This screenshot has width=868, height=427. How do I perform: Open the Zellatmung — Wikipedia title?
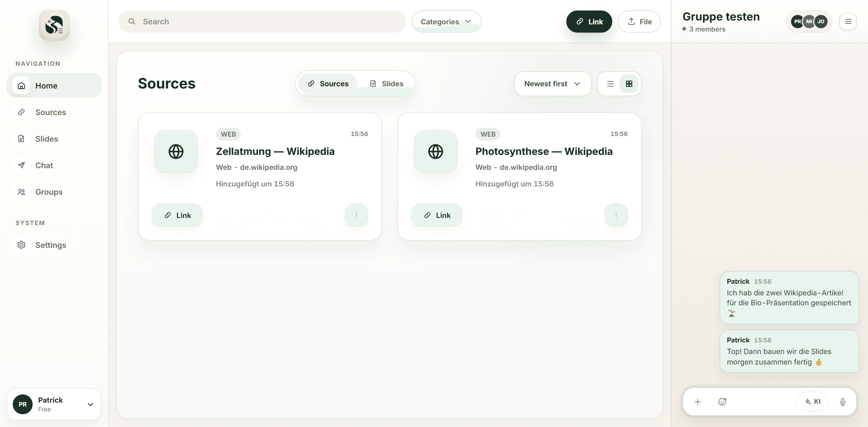coord(275,151)
